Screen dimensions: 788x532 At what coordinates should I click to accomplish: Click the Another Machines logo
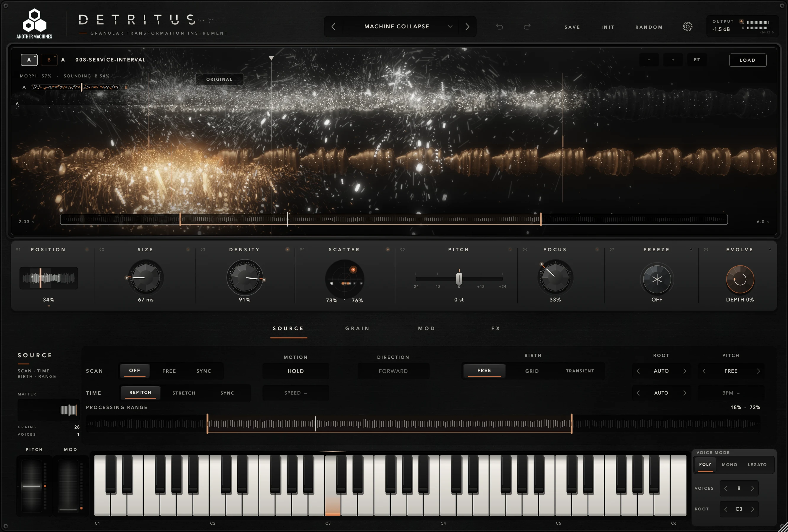click(x=34, y=24)
